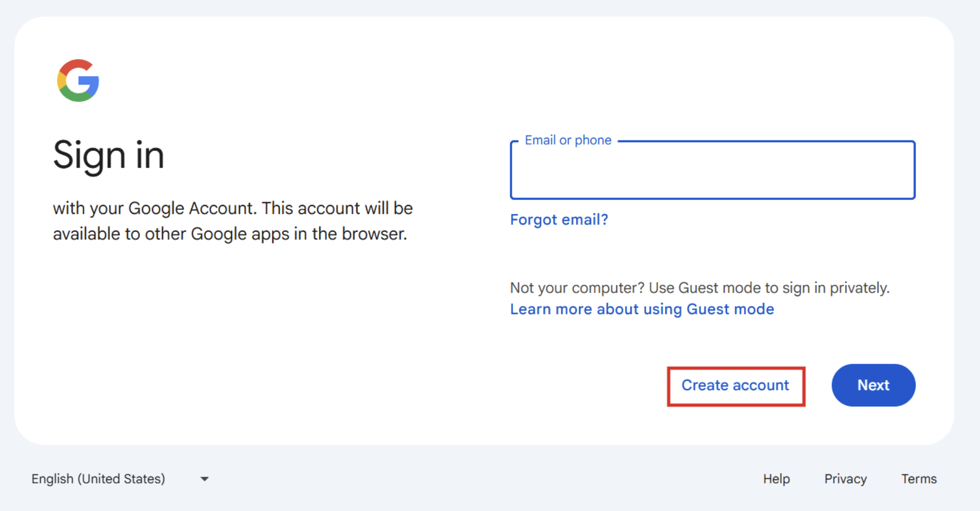Click the Google "G" logo
980x511 pixels.
point(78,81)
